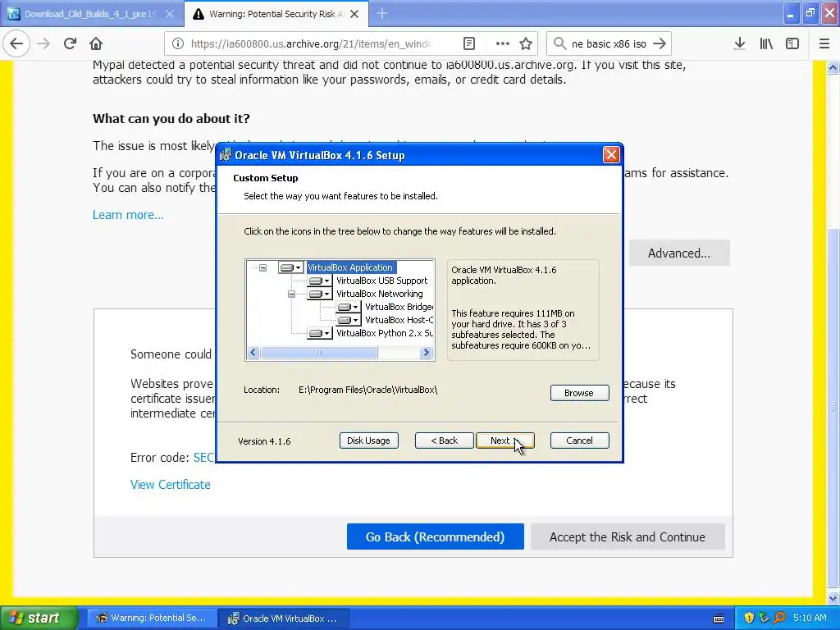This screenshot has height=630, width=840.
Task: Open VirtualBox Application feature install dropdown
Action: 291,267
